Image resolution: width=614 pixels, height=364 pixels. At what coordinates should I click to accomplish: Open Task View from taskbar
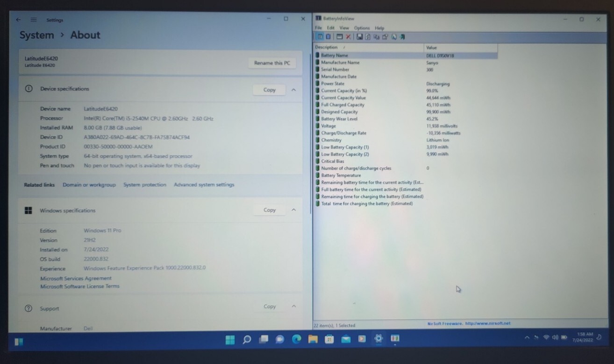[x=264, y=339]
